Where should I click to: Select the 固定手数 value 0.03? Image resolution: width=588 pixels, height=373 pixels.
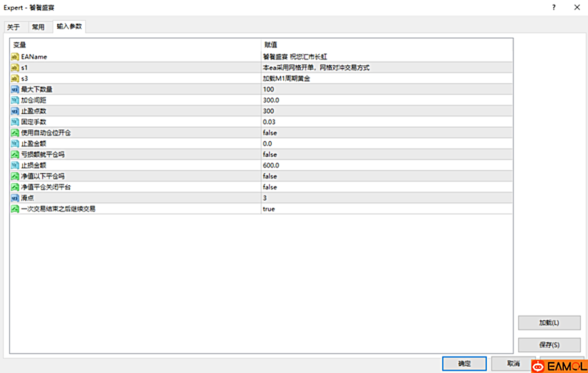tap(269, 122)
